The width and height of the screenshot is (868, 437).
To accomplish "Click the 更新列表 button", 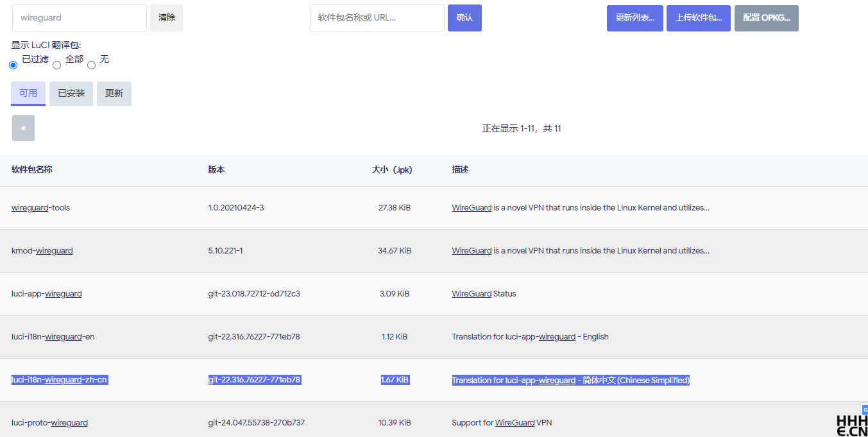I will point(635,18).
